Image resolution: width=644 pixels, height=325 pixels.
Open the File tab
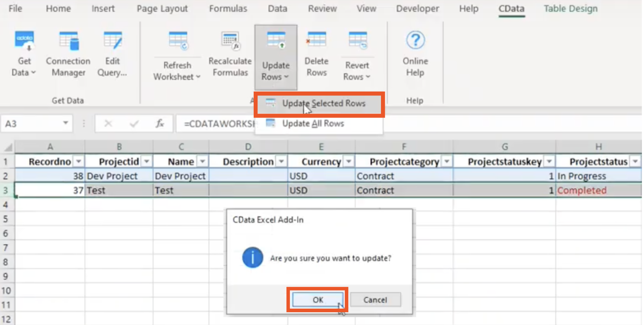pyautogui.click(x=15, y=9)
